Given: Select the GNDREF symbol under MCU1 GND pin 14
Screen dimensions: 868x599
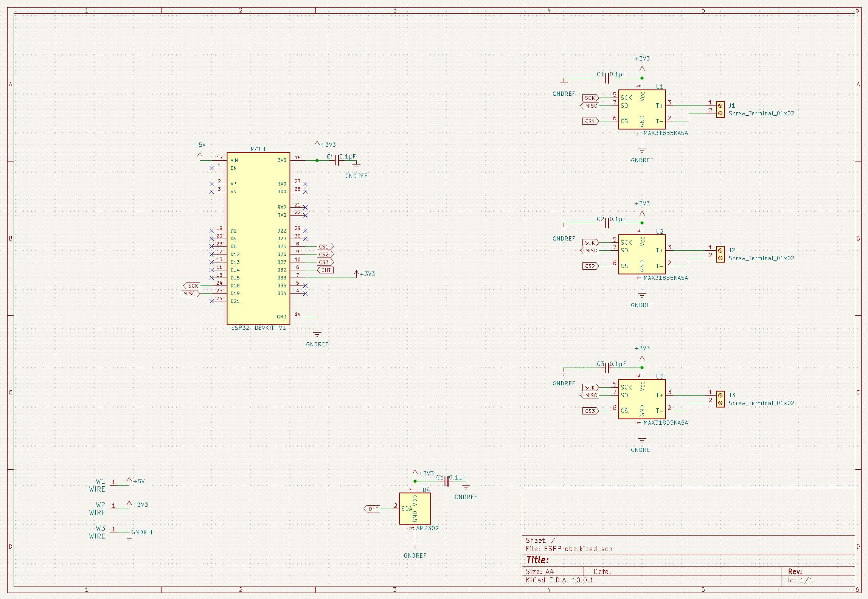Looking at the screenshot, I should (317, 334).
